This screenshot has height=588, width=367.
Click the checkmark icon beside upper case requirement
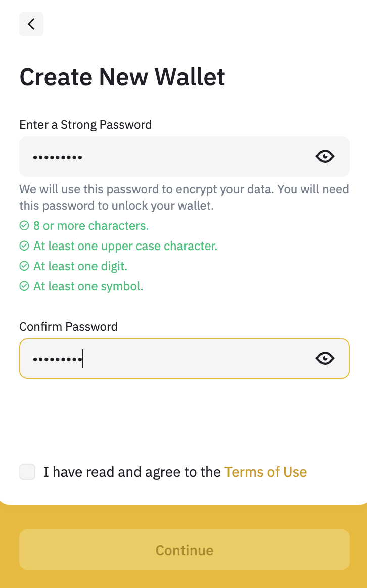pos(24,246)
